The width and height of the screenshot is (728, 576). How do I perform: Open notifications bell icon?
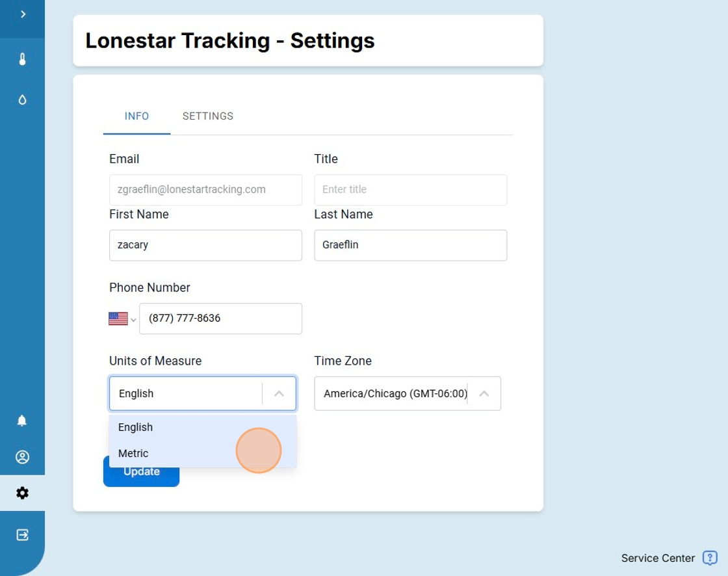pos(22,421)
